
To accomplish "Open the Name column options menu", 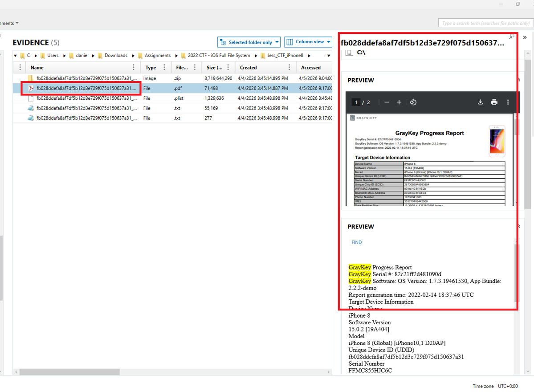I will click(134, 67).
